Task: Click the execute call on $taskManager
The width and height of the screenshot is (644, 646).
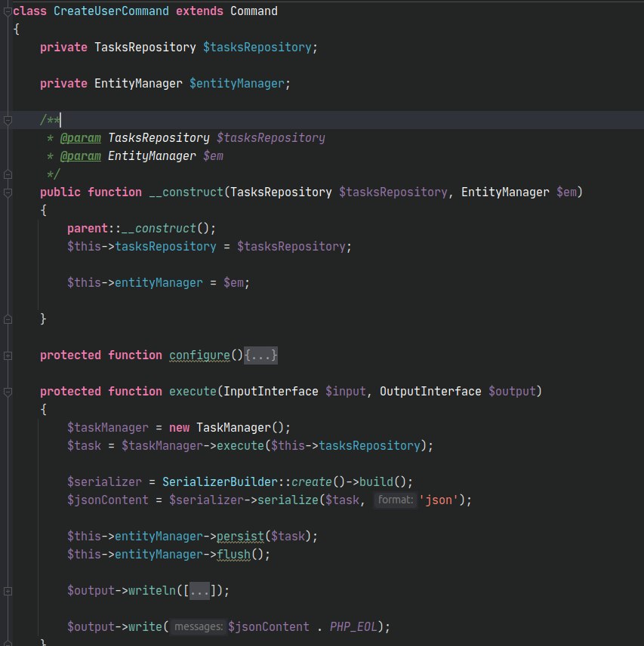Action: [x=240, y=446]
